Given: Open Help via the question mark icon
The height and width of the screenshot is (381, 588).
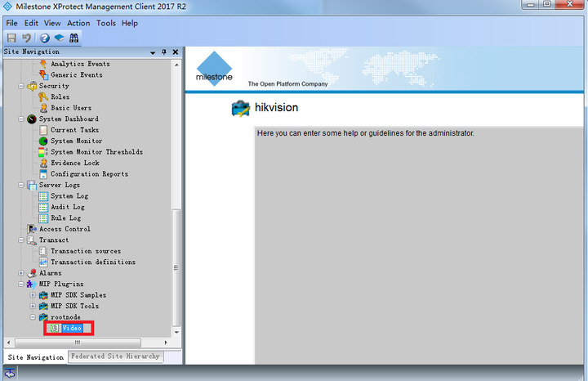Looking at the screenshot, I should pyautogui.click(x=44, y=38).
